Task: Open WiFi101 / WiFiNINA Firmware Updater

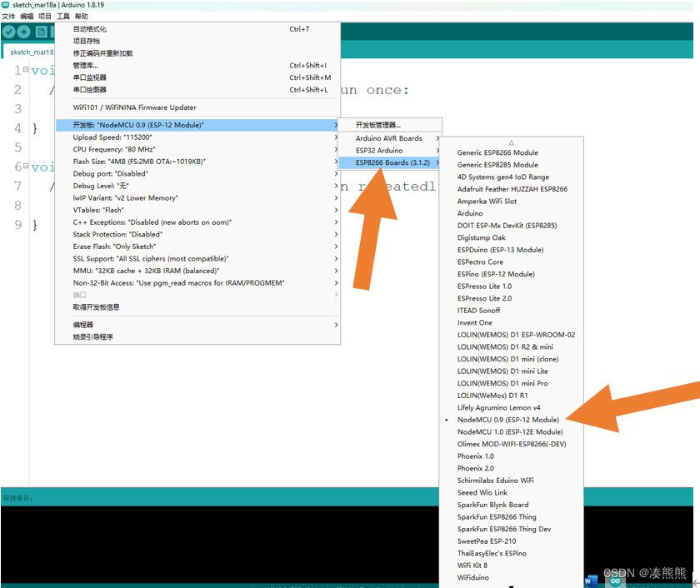Action: pos(197,107)
